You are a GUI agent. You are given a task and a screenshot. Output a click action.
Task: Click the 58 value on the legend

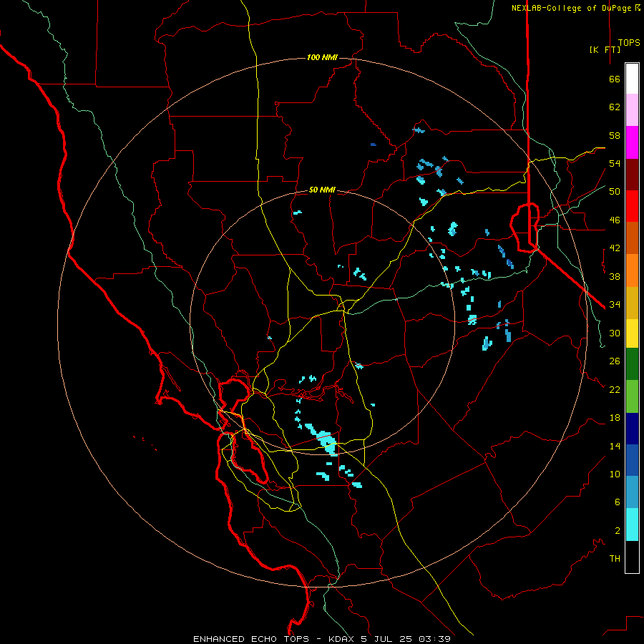615,135
